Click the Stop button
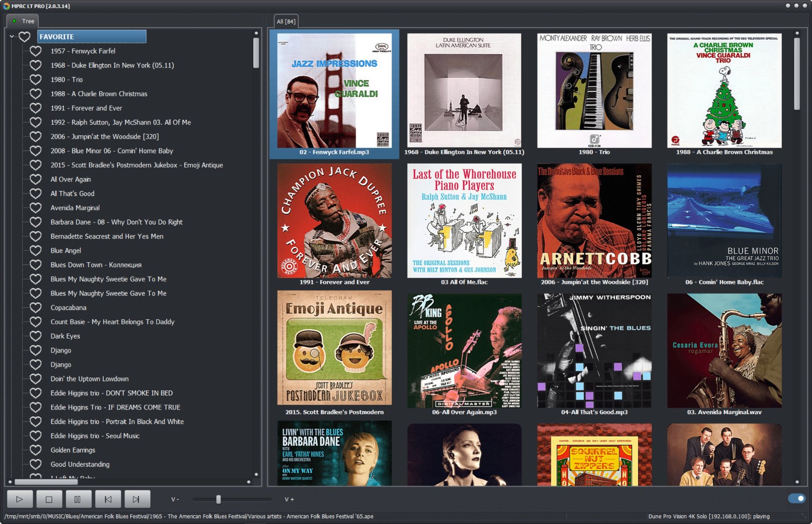Viewport: 812px width, 524px height. (49, 499)
